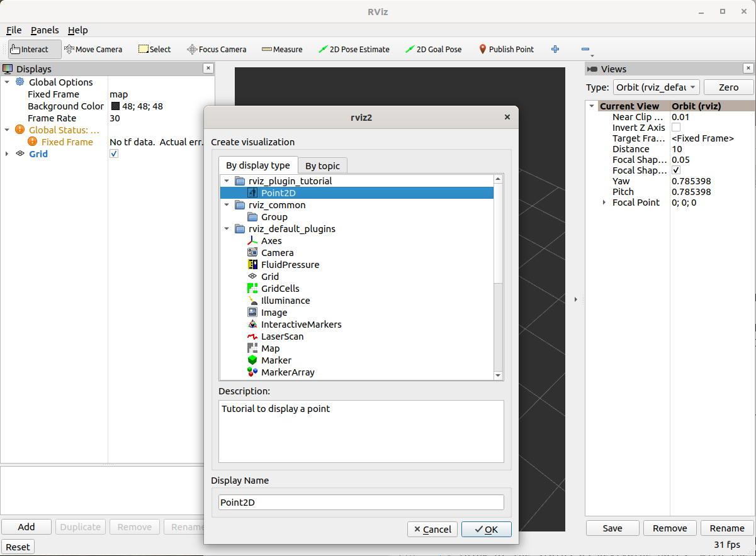Click inside the Display Name field
This screenshot has height=556, width=756.
361,502
